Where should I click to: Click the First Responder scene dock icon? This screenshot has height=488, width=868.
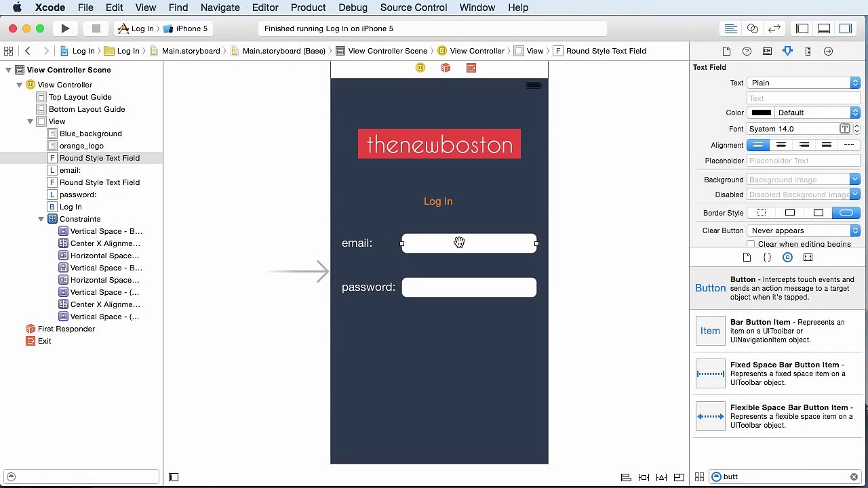pyautogui.click(x=446, y=68)
